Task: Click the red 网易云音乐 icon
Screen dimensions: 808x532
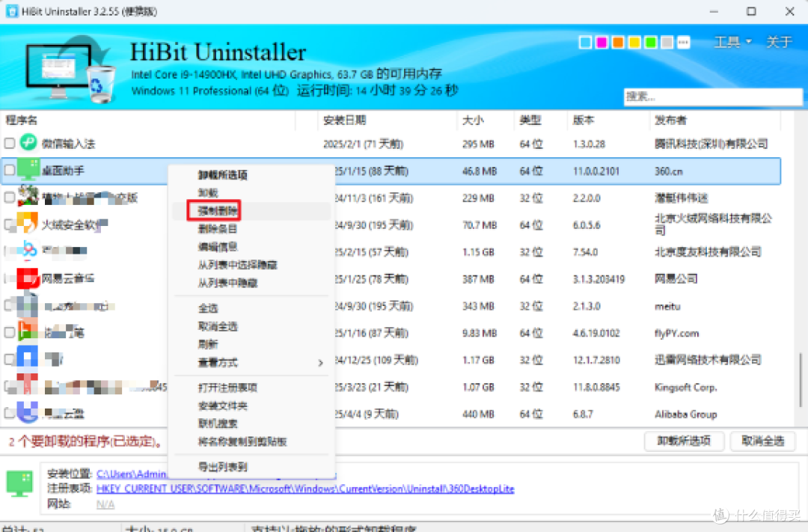Action: point(28,278)
